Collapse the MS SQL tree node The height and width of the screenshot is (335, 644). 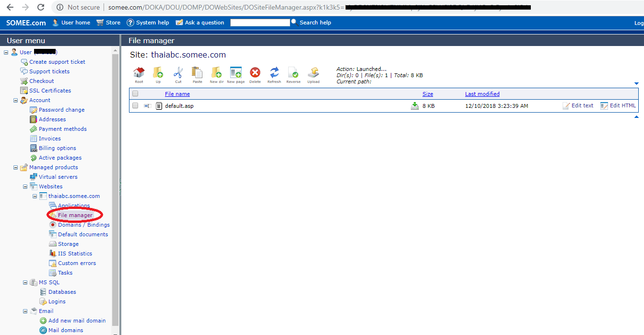click(x=25, y=282)
